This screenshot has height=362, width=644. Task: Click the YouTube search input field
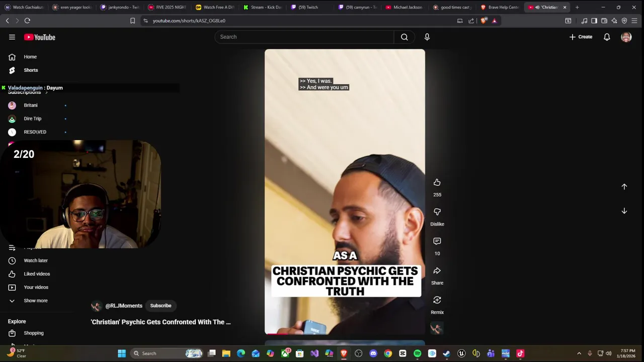pos(304,37)
